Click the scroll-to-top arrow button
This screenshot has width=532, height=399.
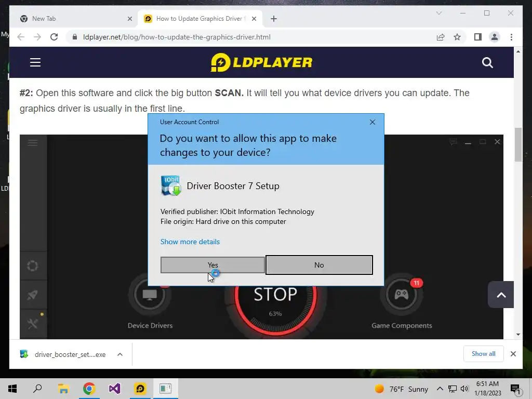[501, 295]
